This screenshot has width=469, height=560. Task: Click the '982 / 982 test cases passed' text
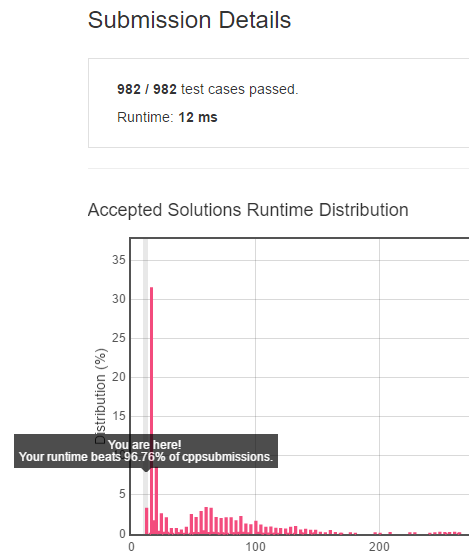[208, 89]
